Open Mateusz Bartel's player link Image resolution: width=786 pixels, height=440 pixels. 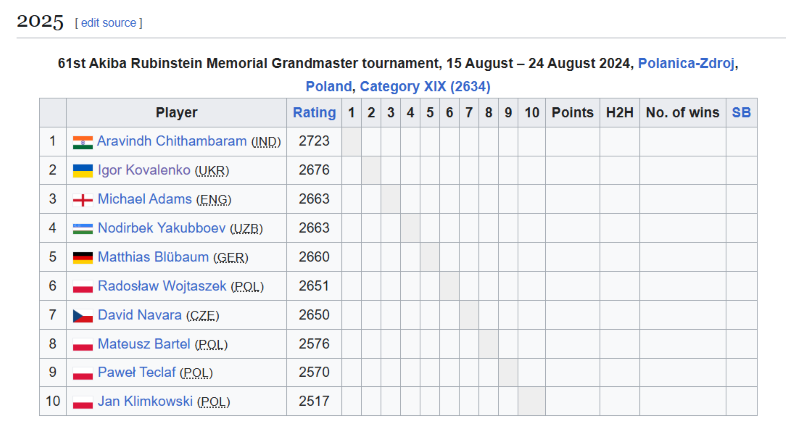144,345
